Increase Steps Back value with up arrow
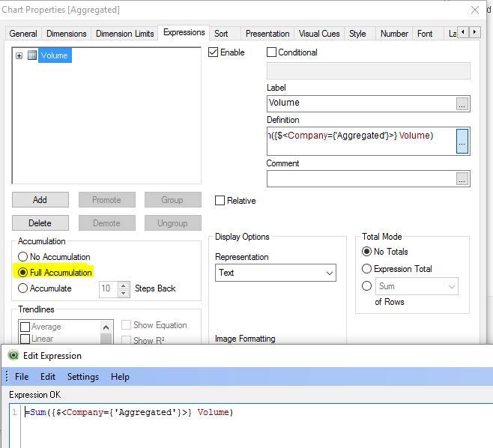The width and height of the screenshot is (493, 448). 123,285
